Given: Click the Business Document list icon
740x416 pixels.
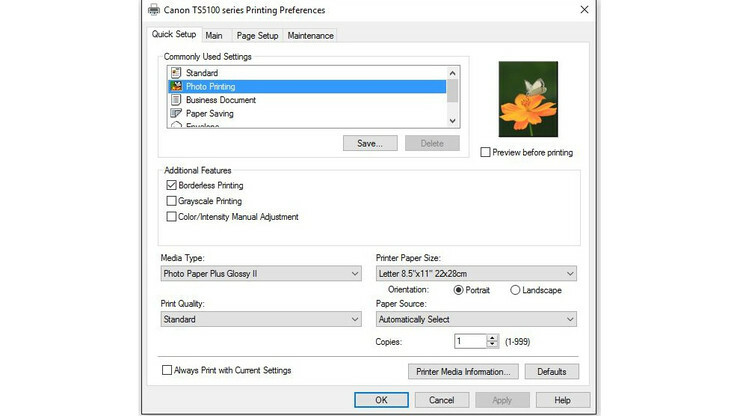Looking at the screenshot, I should coord(176,100).
